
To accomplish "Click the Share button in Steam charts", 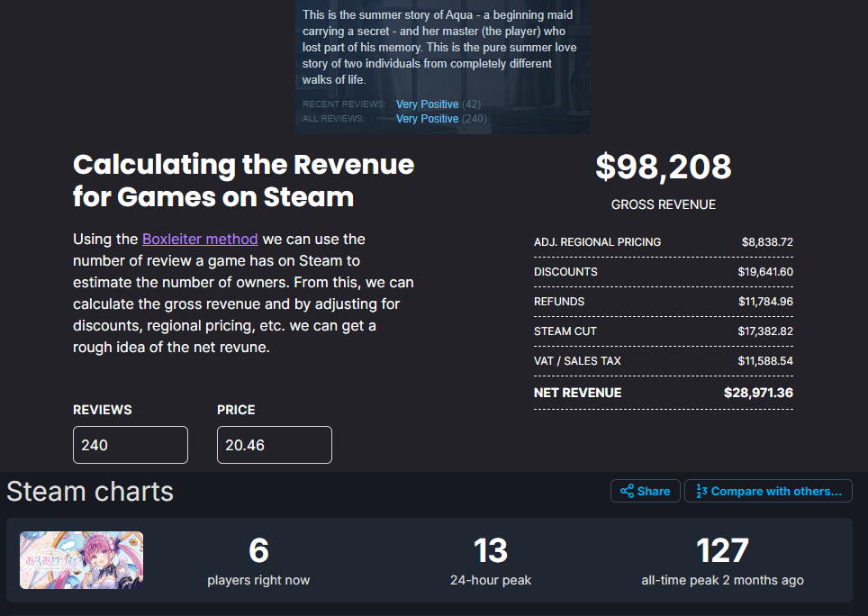I will tap(646, 491).
